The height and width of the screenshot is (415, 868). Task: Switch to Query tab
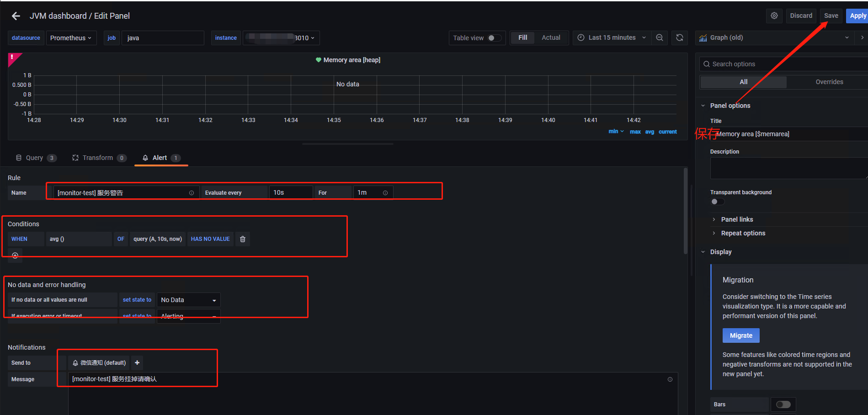pos(36,158)
